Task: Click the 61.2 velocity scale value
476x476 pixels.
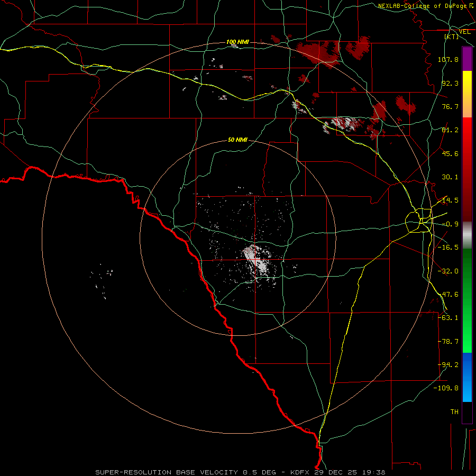Action: [450, 130]
